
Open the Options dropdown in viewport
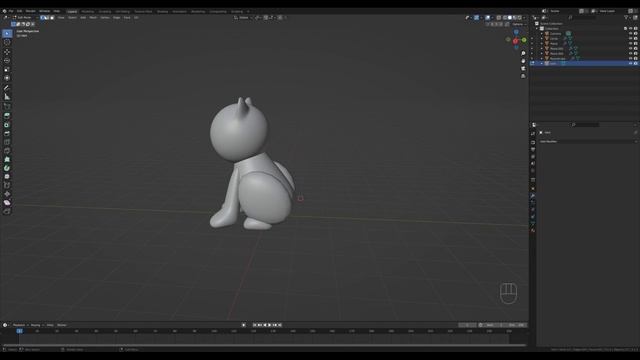(519, 24)
